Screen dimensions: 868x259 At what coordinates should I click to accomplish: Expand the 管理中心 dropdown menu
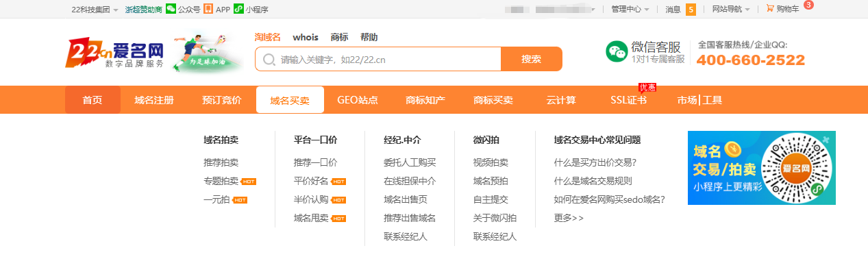pyautogui.click(x=630, y=10)
